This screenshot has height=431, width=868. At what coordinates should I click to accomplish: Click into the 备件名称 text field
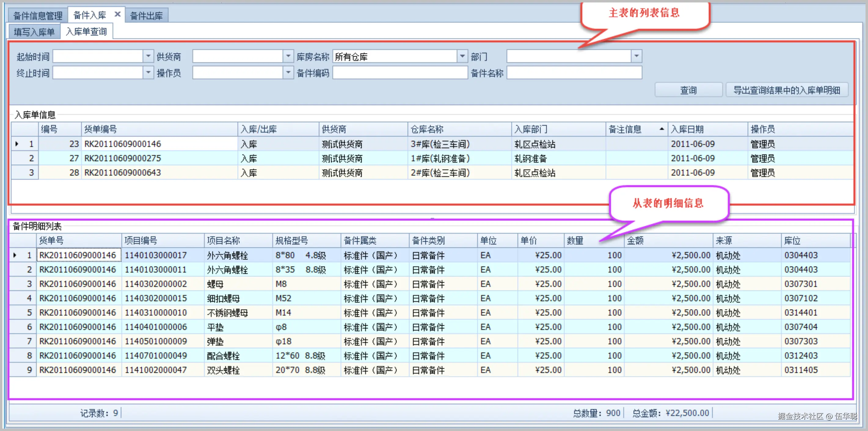tap(574, 73)
